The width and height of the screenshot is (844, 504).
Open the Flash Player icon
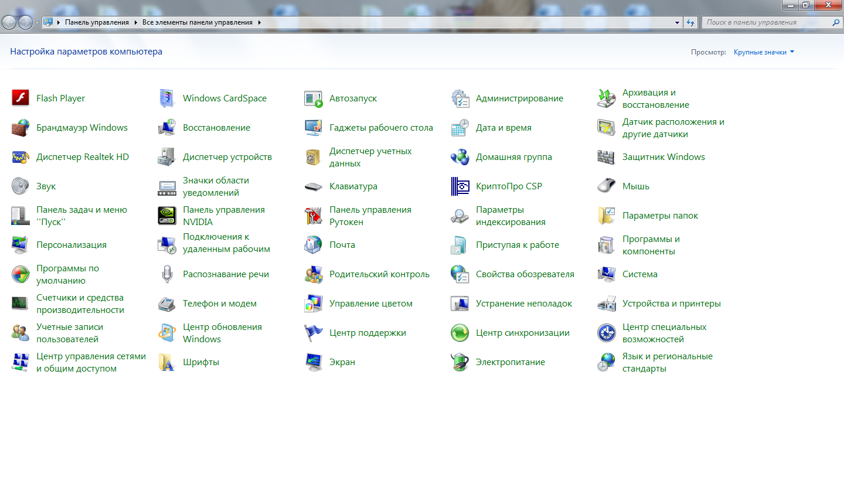point(21,98)
